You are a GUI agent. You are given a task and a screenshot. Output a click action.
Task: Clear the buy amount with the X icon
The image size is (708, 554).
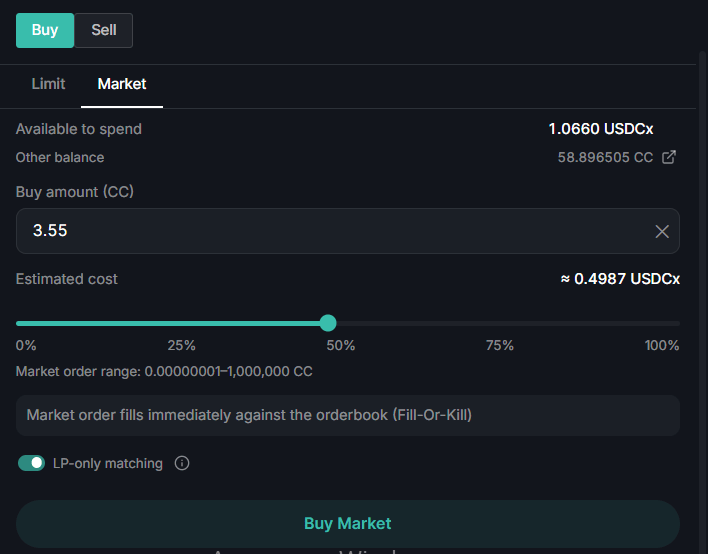[662, 232]
